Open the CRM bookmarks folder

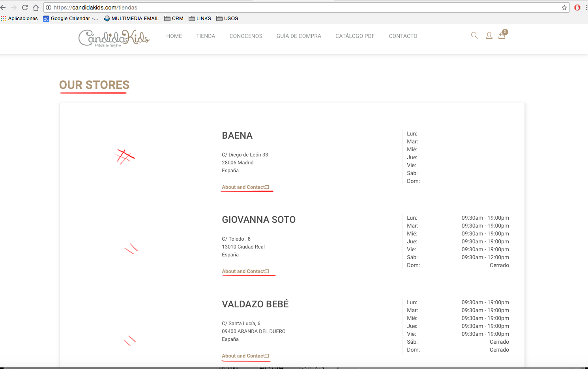pos(174,19)
